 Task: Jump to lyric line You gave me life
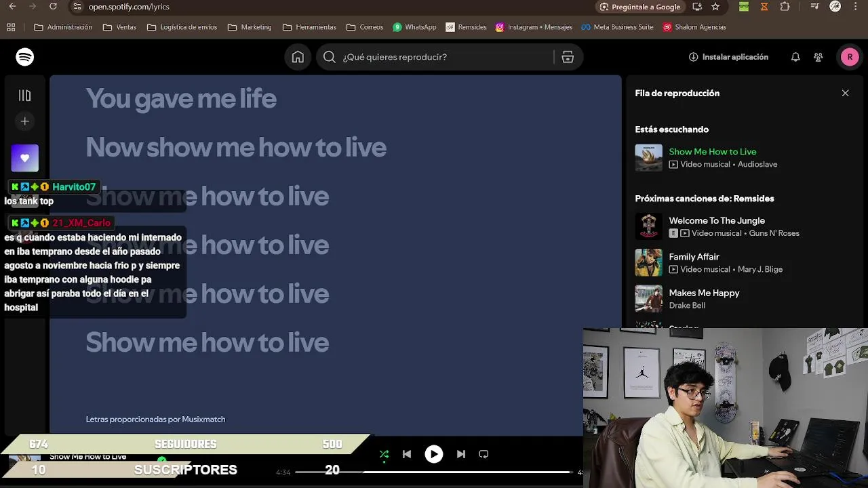pyautogui.click(x=181, y=99)
